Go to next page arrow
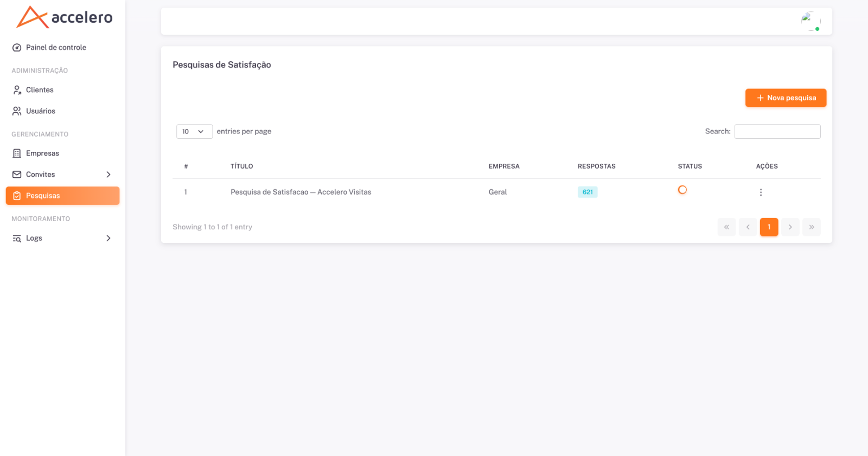This screenshot has height=456, width=868. click(x=790, y=227)
